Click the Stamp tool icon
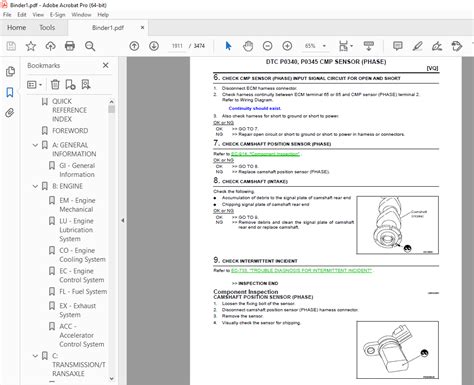Viewport: 474px width, 385px height. click(457, 46)
